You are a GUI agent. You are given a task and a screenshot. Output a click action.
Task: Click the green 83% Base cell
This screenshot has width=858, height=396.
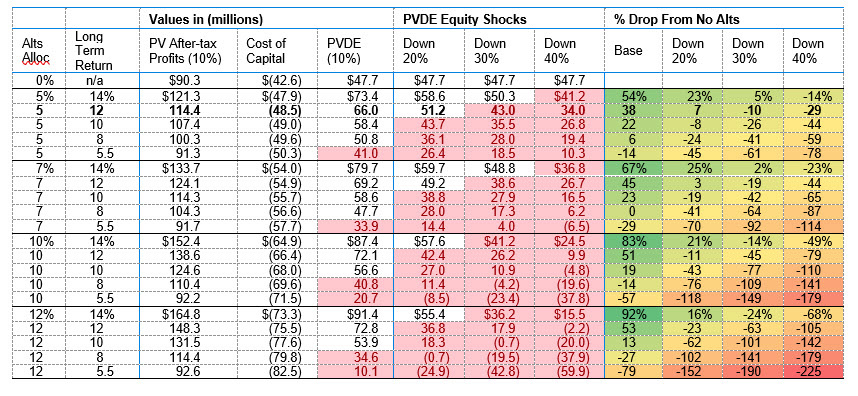[633, 241]
